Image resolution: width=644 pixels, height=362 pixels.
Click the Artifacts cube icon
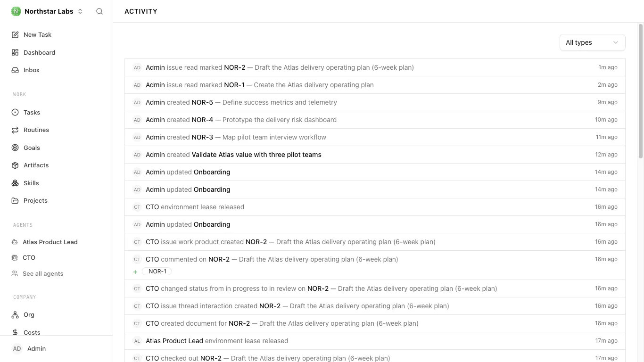[x=15, y=165]
